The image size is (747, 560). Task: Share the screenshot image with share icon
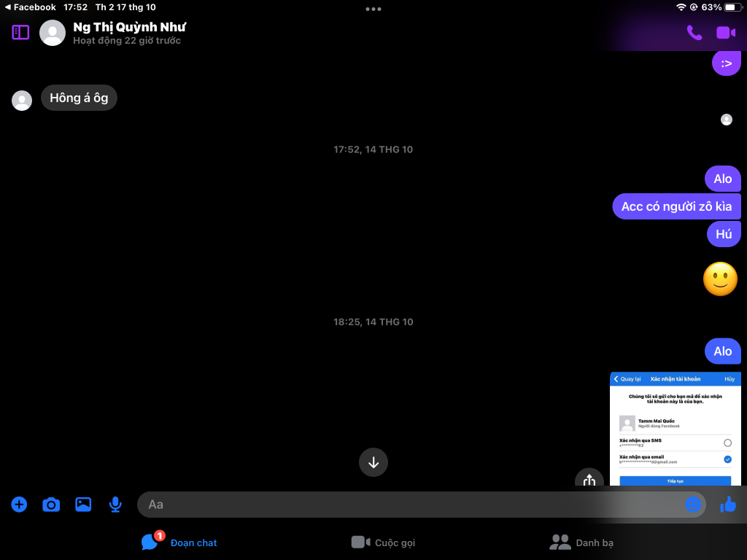tap(589, 480)
